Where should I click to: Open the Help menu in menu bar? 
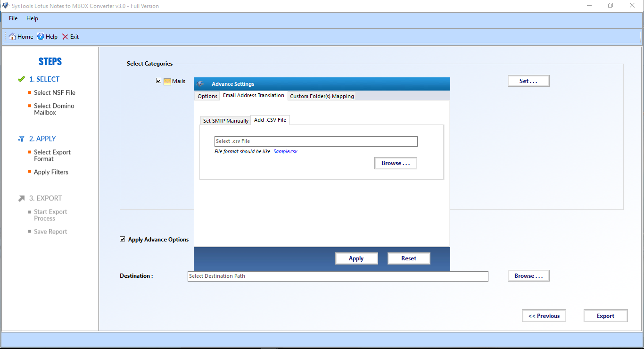32,18
